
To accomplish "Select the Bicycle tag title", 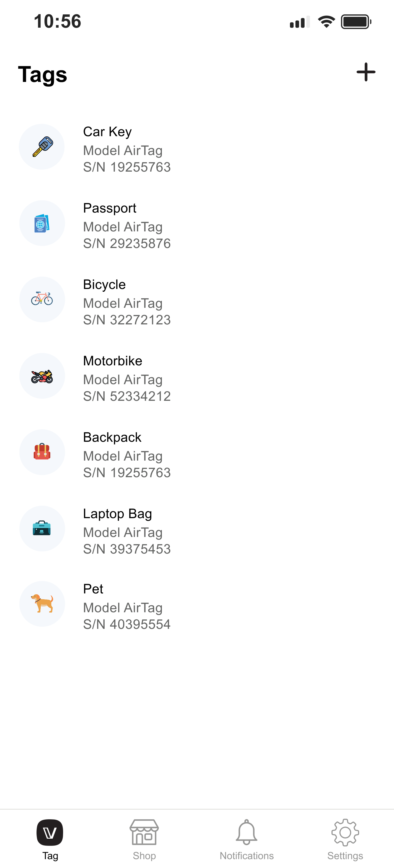I will pyautogui.click(x=104, y=285).
